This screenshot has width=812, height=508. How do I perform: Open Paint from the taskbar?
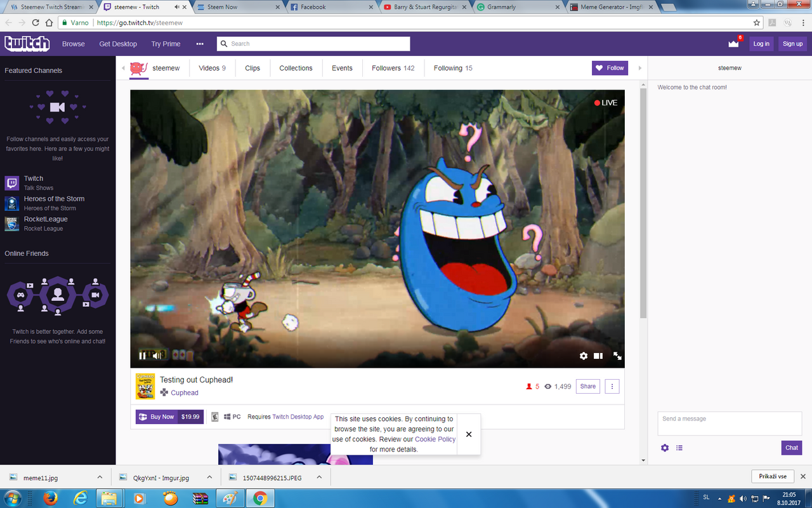(229, 498)
